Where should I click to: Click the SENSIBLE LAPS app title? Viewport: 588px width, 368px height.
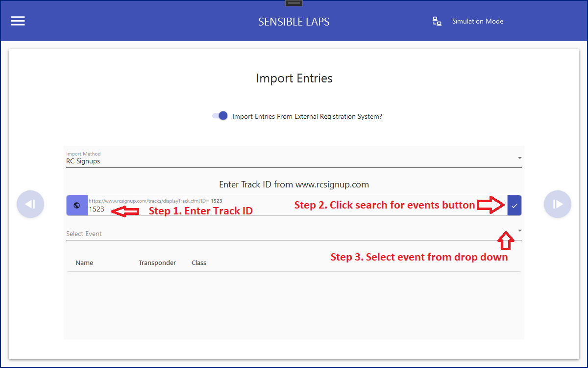tap(294, 22)
